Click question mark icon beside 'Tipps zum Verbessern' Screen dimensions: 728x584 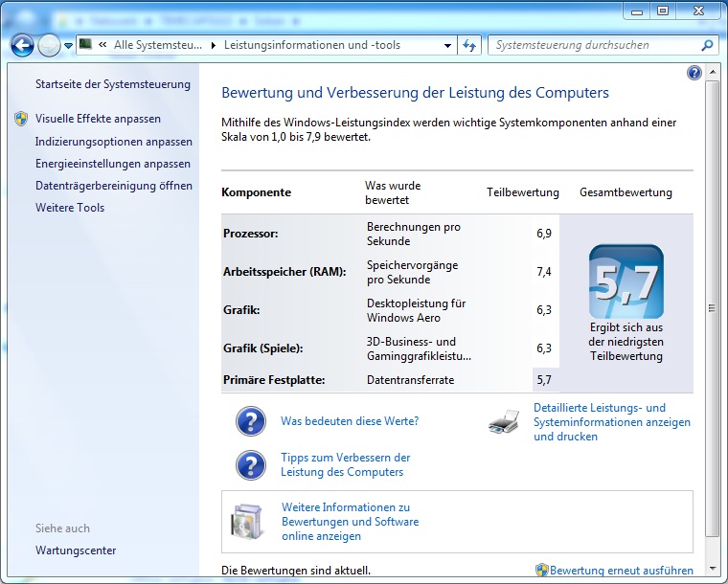coord(251,465)
